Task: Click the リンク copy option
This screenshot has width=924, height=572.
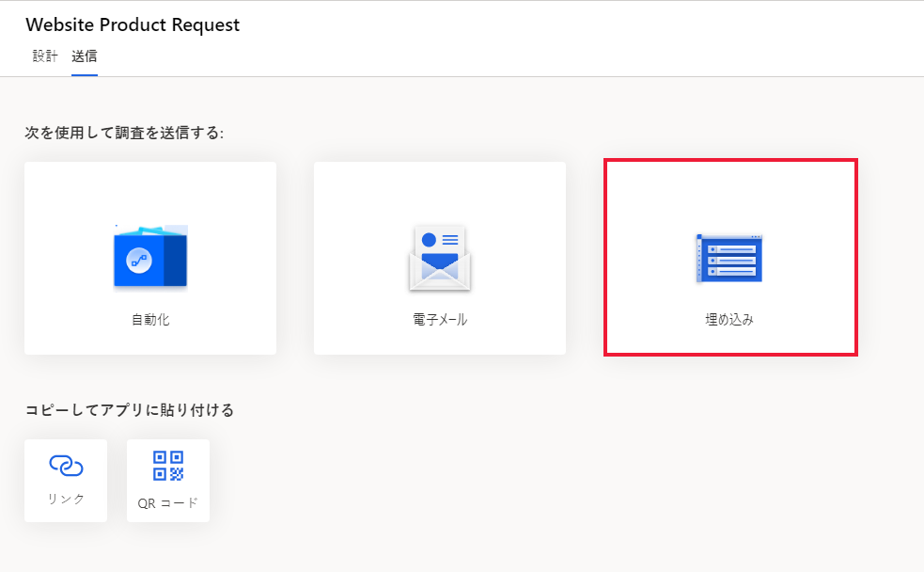Action: click(65, 480)
